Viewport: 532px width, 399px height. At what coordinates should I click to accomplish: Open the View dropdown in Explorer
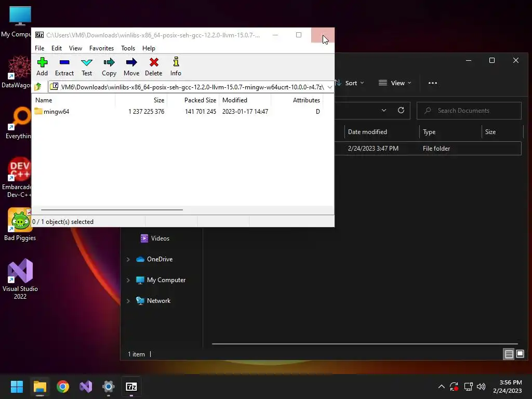[395, 83]
